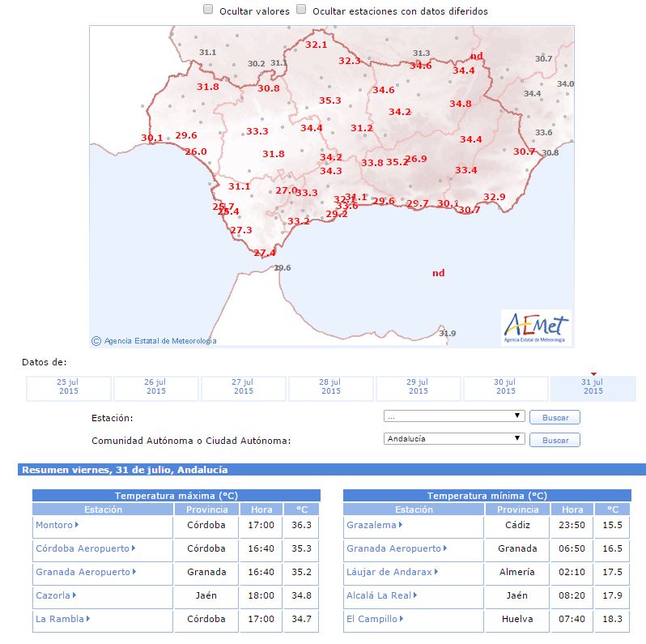
Task: Click the arrow icon next to Cazorla
Action: (74, 595)
